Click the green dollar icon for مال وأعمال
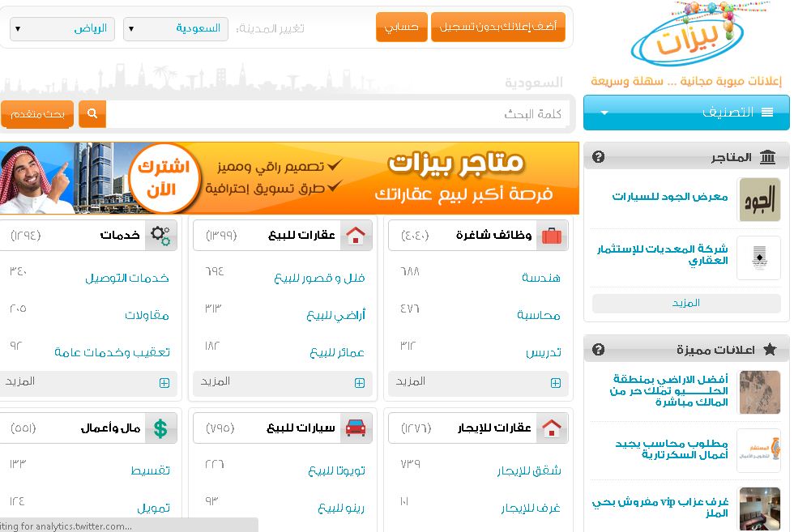This screenshot has height=532, width=794. tap(160, 428)
